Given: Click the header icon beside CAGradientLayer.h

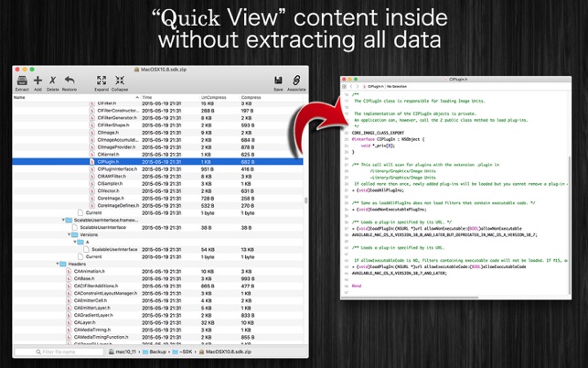Looking at the screenshot, I should pos(69,315).
